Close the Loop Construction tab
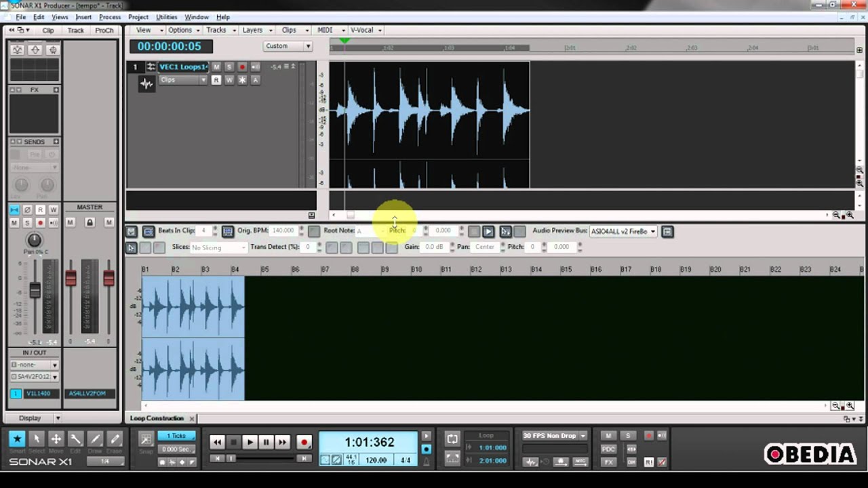This screenshot has width=868, height=488. (192, 418)
